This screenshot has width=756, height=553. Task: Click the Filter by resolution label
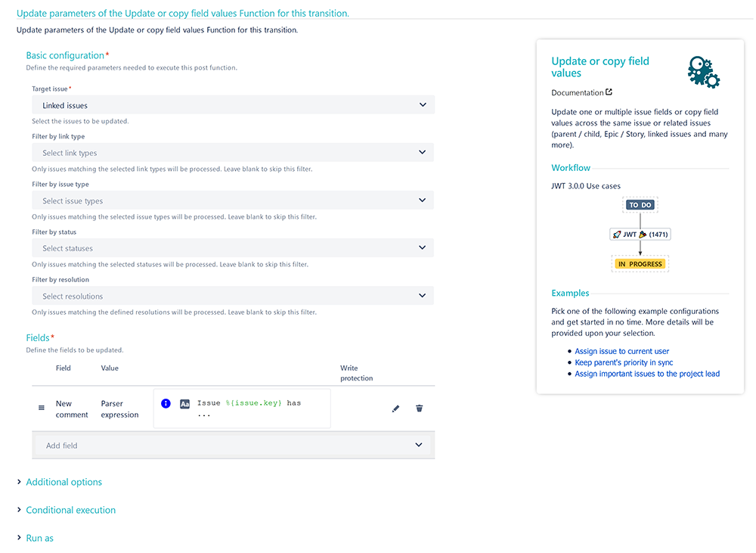tap(60, 280)
